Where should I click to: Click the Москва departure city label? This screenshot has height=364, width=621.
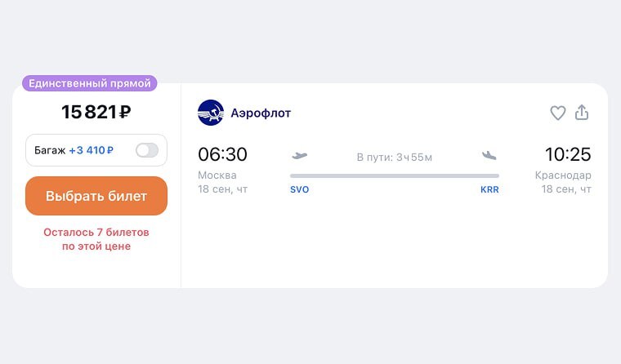pyautogui.click(x=217, y=175)
